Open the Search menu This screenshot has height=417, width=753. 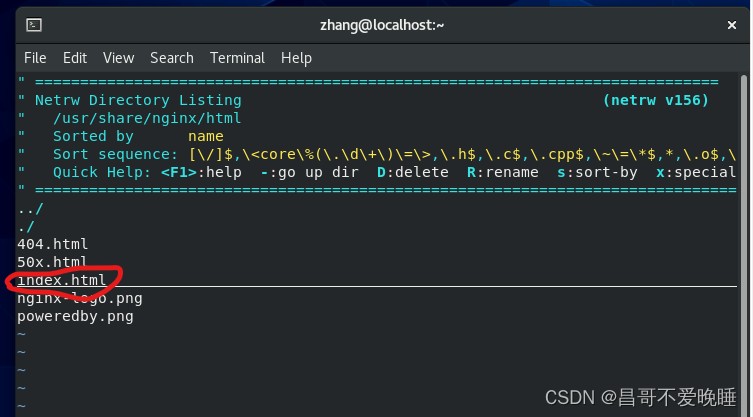coord(171,58)
